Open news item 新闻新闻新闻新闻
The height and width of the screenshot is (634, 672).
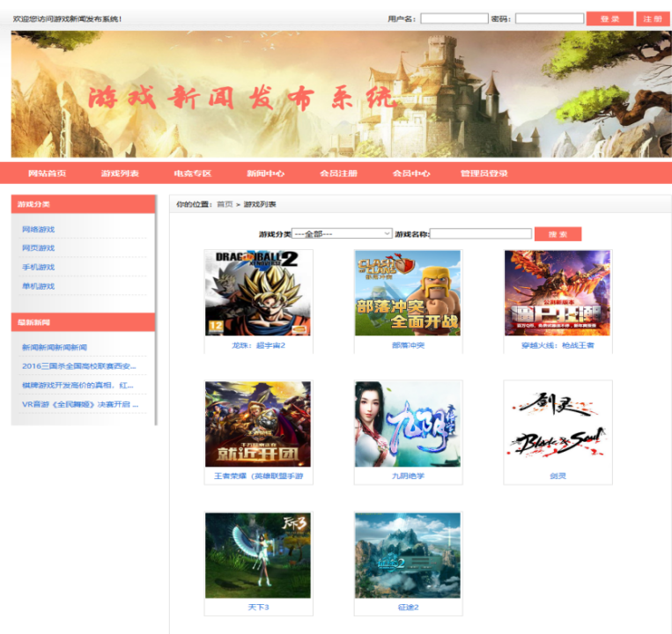[55, 348]
